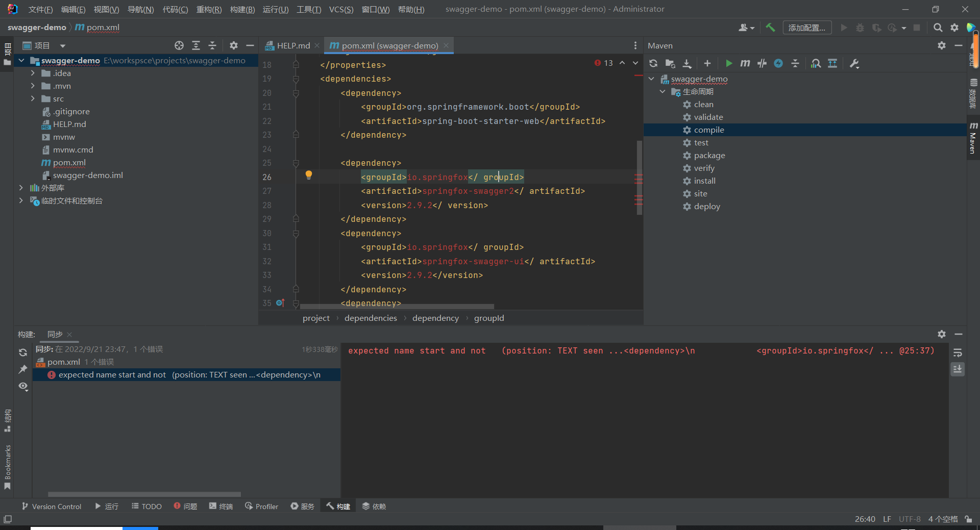Go to previous highlighted error arrow
Image resolution: width=980 pixels, height=530 pixels.
622,63
